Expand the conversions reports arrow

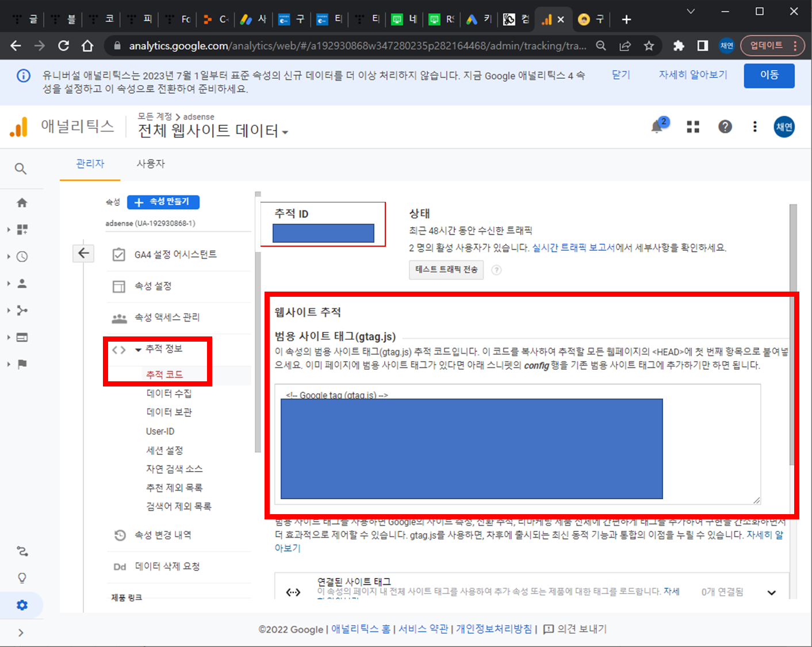(9, 364)
